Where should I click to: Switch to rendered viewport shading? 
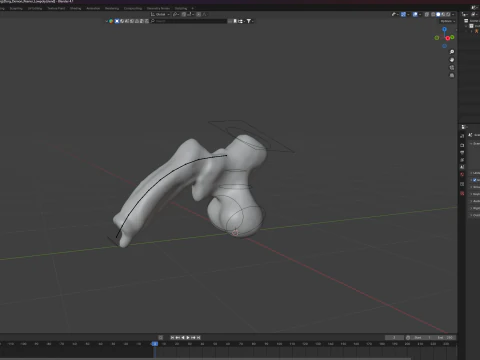click(x=448, y=14)
